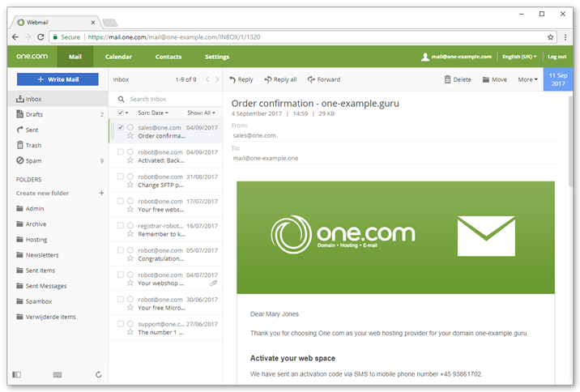Open the Newsletters folder

(58, 255)
